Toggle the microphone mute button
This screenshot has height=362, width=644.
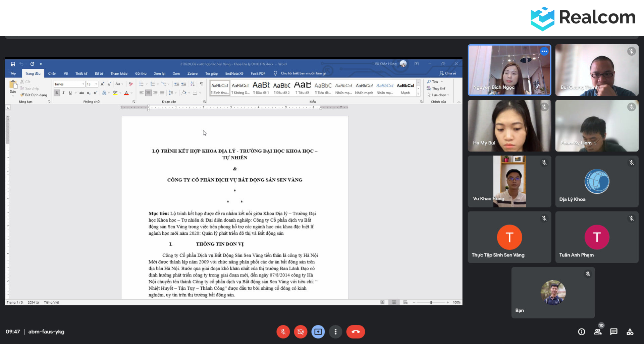click(x=283, y=332)
